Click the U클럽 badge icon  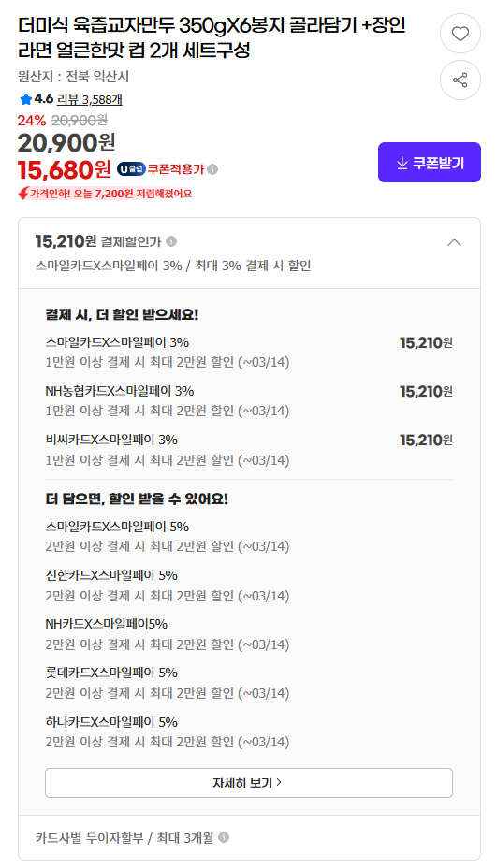(x=131, y=169)
